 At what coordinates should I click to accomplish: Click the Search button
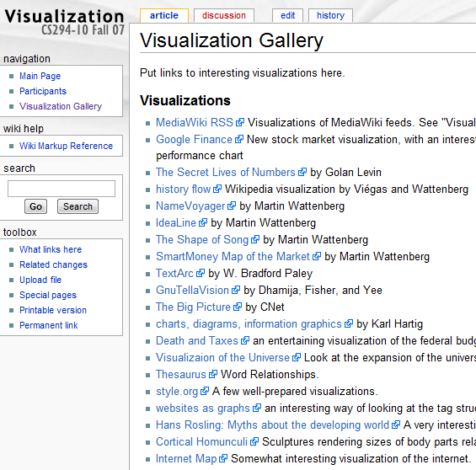78,206
